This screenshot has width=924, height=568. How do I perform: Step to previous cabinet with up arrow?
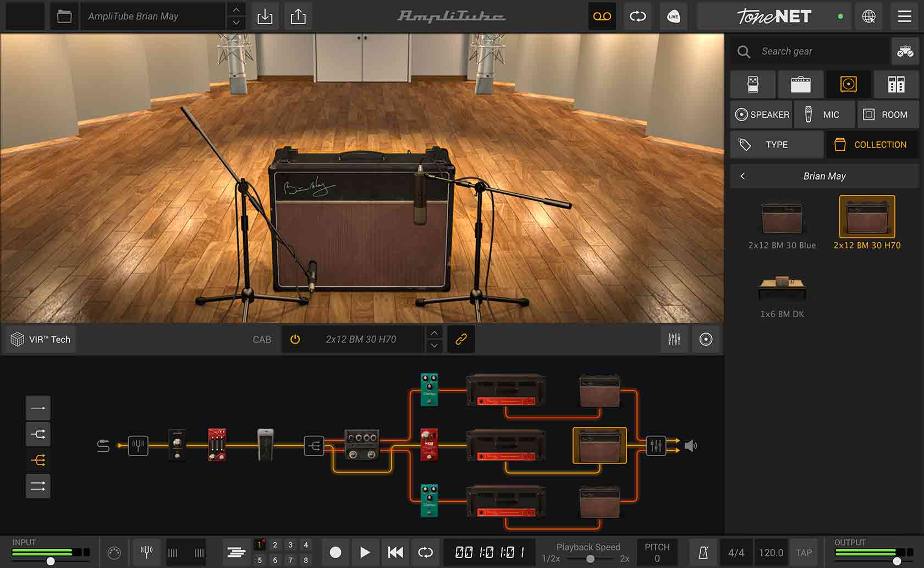click(x=434, y=333)
